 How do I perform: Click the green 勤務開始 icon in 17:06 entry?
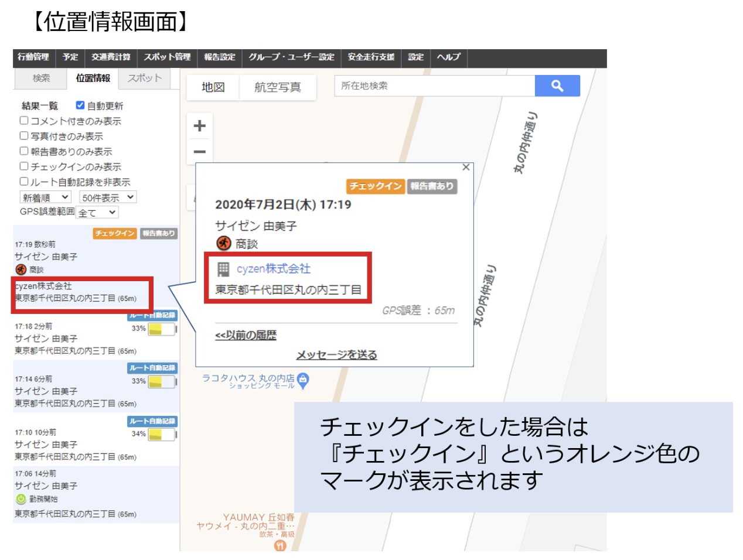click(x=21, y=499)
